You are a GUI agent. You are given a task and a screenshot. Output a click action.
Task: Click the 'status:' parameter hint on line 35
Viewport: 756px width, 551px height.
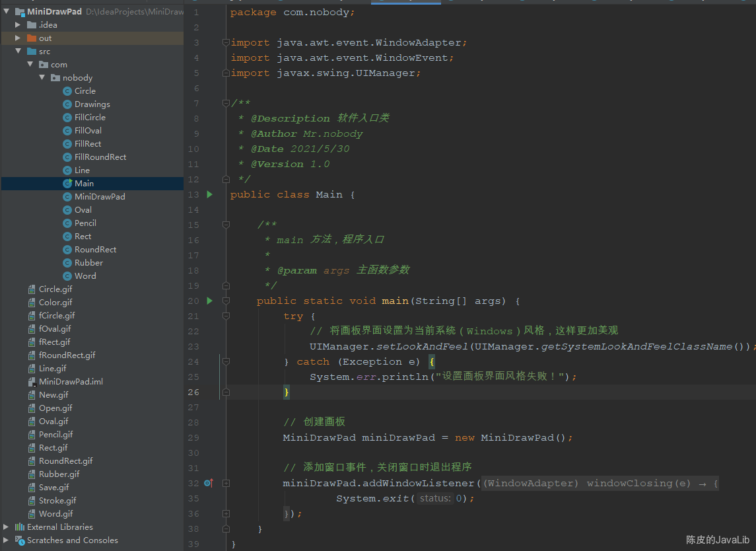435,498
